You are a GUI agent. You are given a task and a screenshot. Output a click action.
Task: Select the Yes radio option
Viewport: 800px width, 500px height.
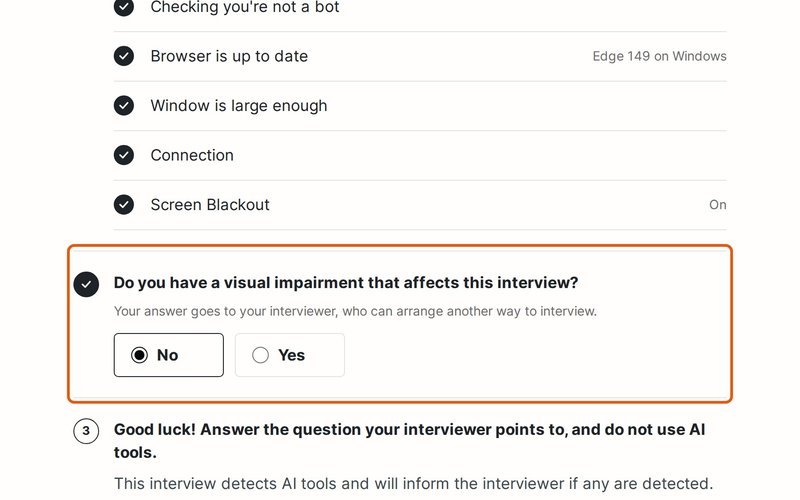point(290,355)
